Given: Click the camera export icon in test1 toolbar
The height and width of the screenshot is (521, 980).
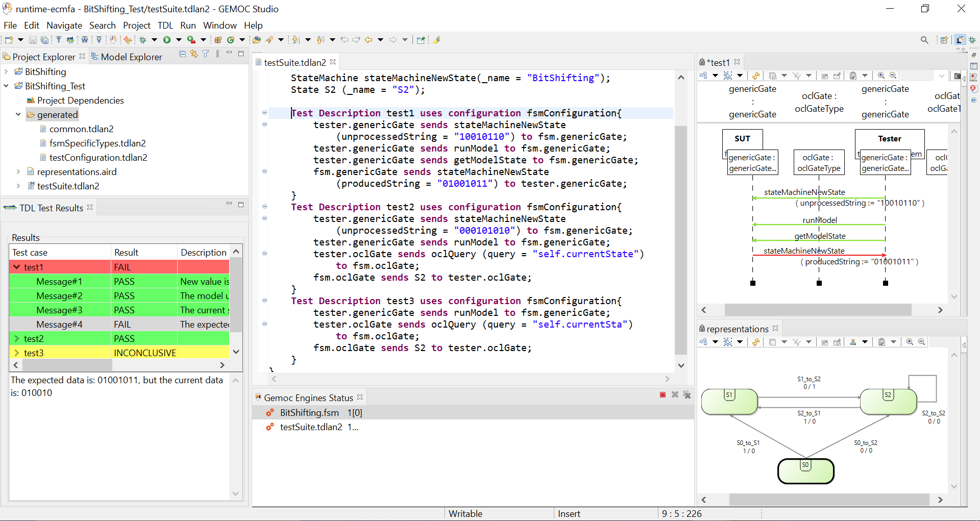Looking at the screenshot, I should click(x=958, y=76).
